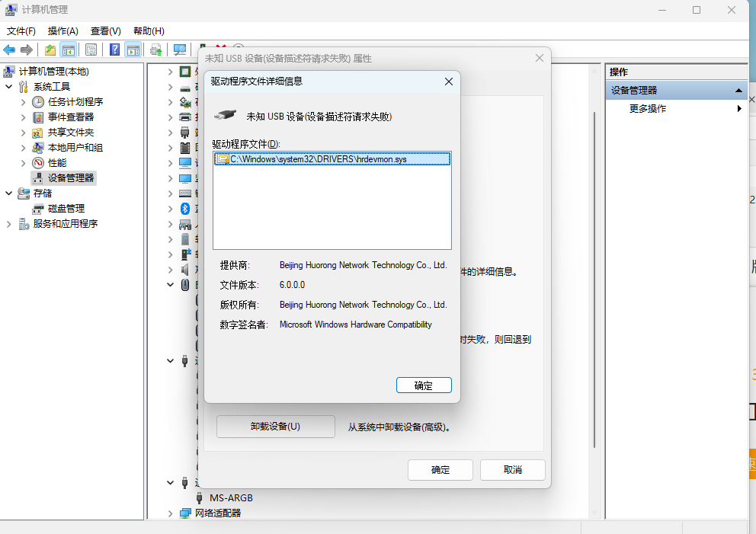756x534 pixels.
Task: Select 任务计划程序 in the tree
Action: [x=75, y=101]
